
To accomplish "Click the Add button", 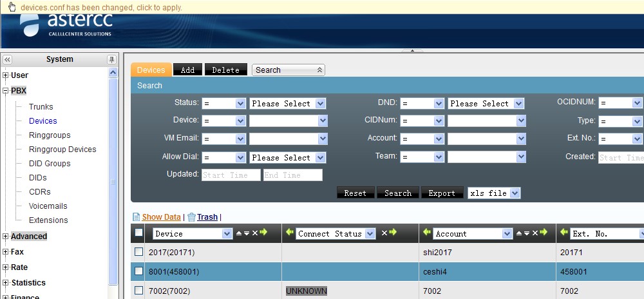I will [187, 70].
